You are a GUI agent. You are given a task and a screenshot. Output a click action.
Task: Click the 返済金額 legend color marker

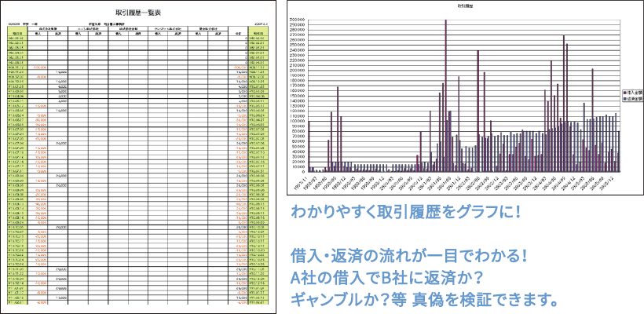(624, 100)
